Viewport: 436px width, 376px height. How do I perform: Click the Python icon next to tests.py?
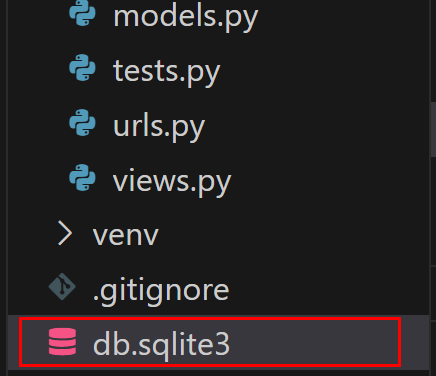[82, 68]
